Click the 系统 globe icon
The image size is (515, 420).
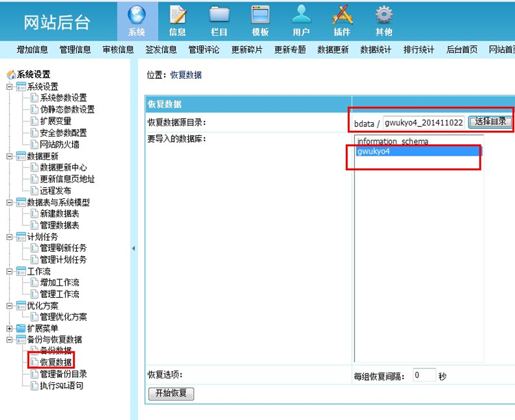pos(137,15)
